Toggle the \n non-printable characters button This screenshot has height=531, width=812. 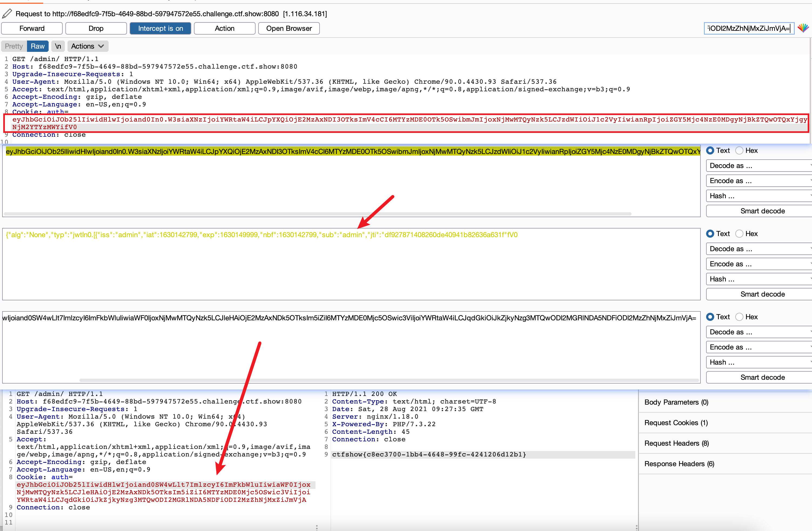[x=58, y=46]
